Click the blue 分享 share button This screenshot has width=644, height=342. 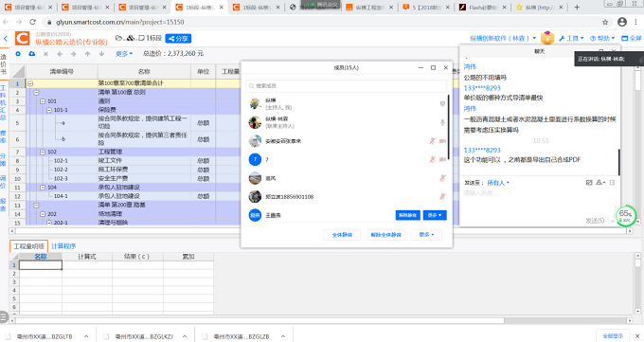pyautogui.click(x=178, y=38)
